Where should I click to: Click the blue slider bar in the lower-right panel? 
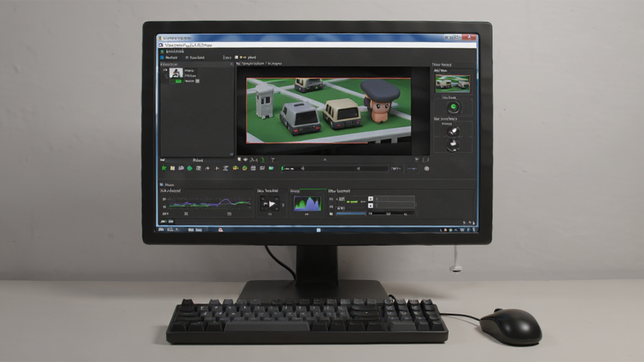[x=351, y=214]
